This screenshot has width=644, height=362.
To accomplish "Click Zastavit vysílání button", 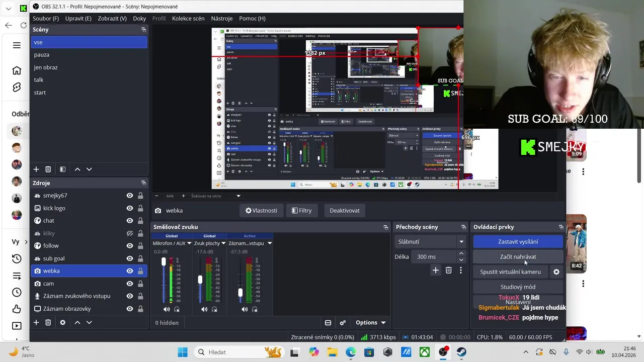I will (x=518, y=242).
